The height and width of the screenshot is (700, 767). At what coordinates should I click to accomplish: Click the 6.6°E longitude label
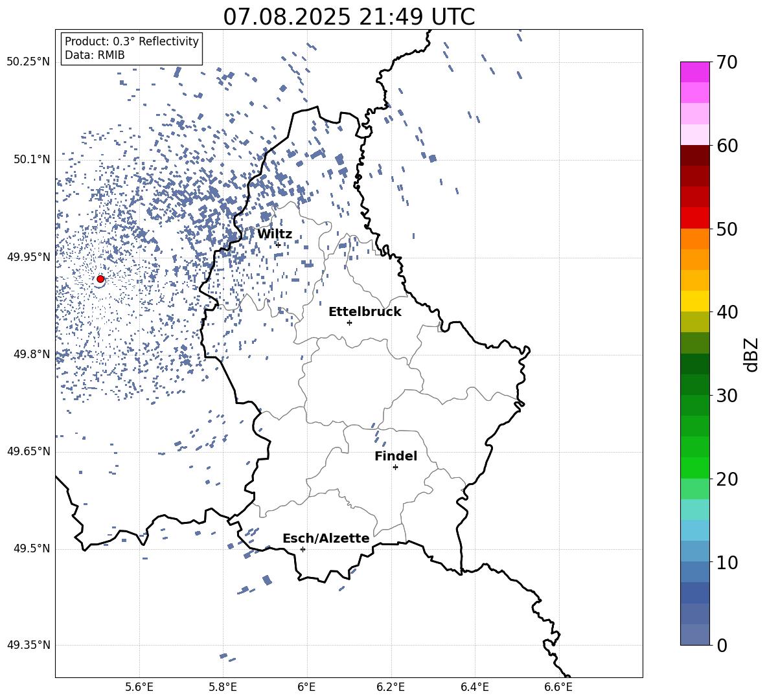558,687
